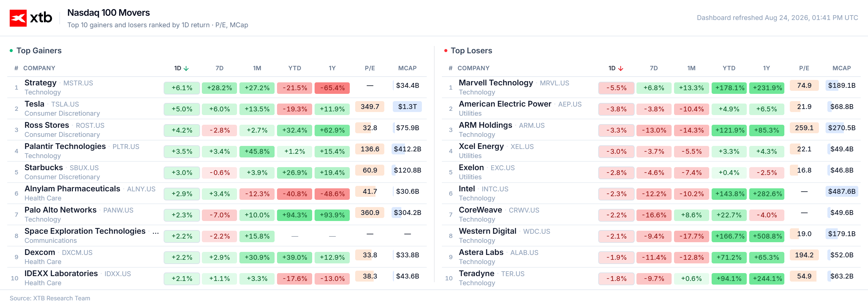Open Marvell Technology stock details
This screenshot has width=868, height=307.
point(496,83)
